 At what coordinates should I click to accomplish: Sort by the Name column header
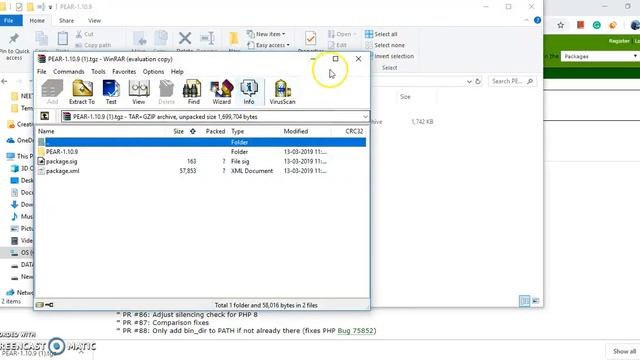pyautogui.click(x=46, y=131)
